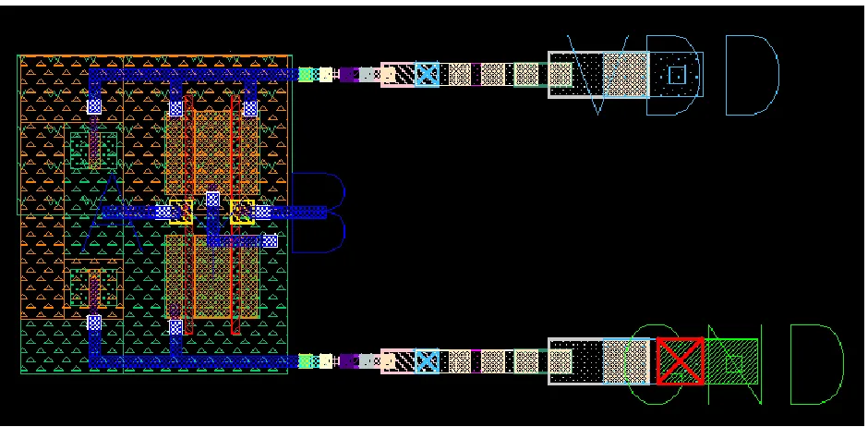The height and width of the screenshot is (427, 868).
Task: Click the large green GND label text
Action: [736, 364]
